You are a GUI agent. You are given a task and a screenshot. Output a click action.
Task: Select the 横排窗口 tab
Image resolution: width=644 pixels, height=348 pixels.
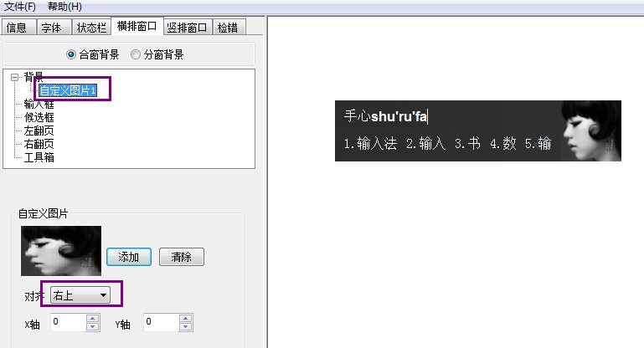pos(137,26)
